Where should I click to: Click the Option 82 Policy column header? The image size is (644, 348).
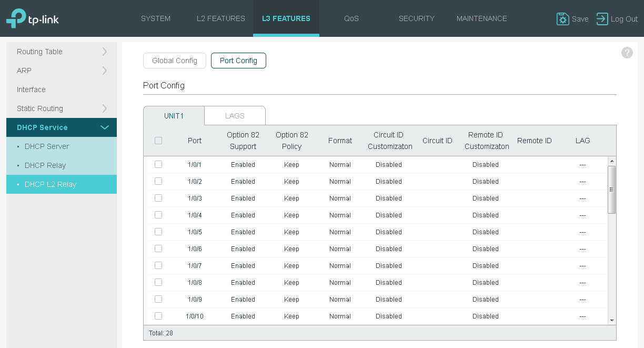click(x=292, y=141)
